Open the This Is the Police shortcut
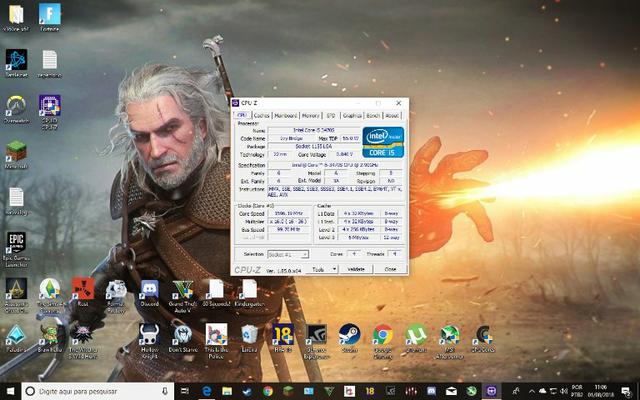 [216, 341]
